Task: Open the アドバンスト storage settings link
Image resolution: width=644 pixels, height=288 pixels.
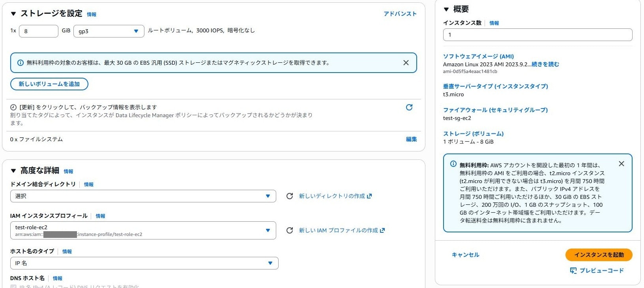Action: 400,14
